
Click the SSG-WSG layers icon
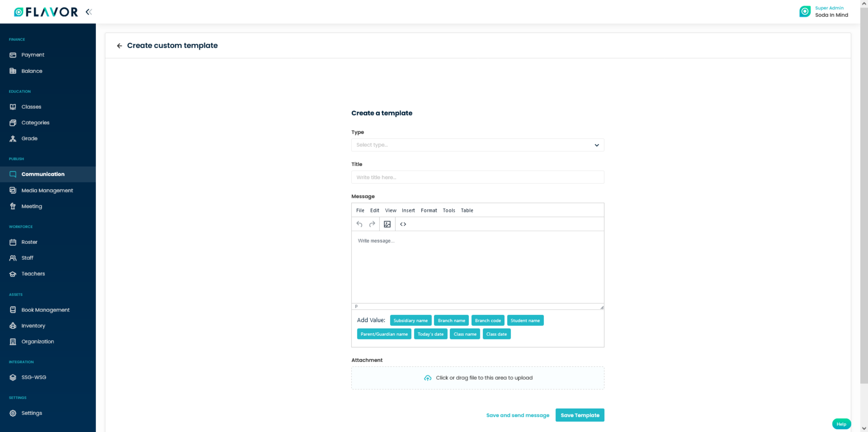[x=13, y=377]
